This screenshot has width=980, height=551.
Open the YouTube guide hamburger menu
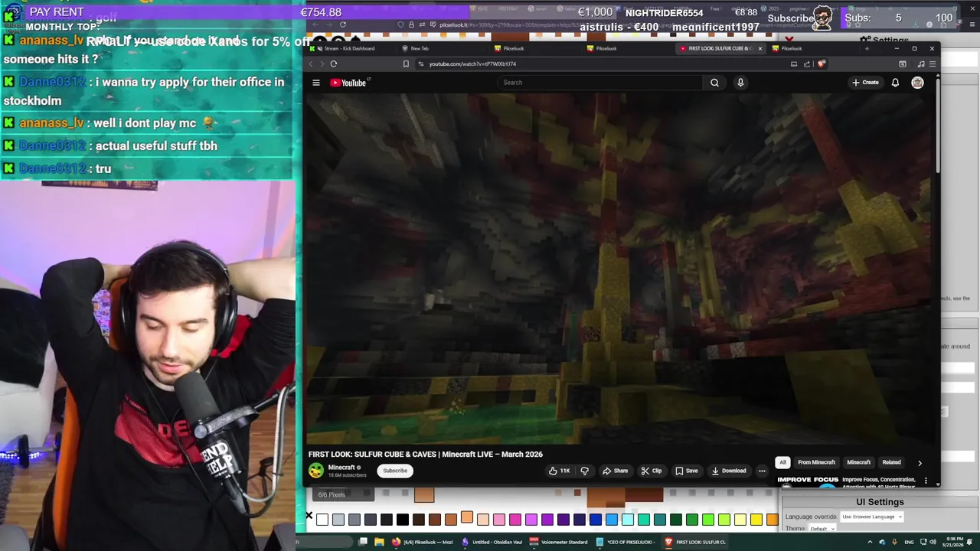click(x=315, y=83)
